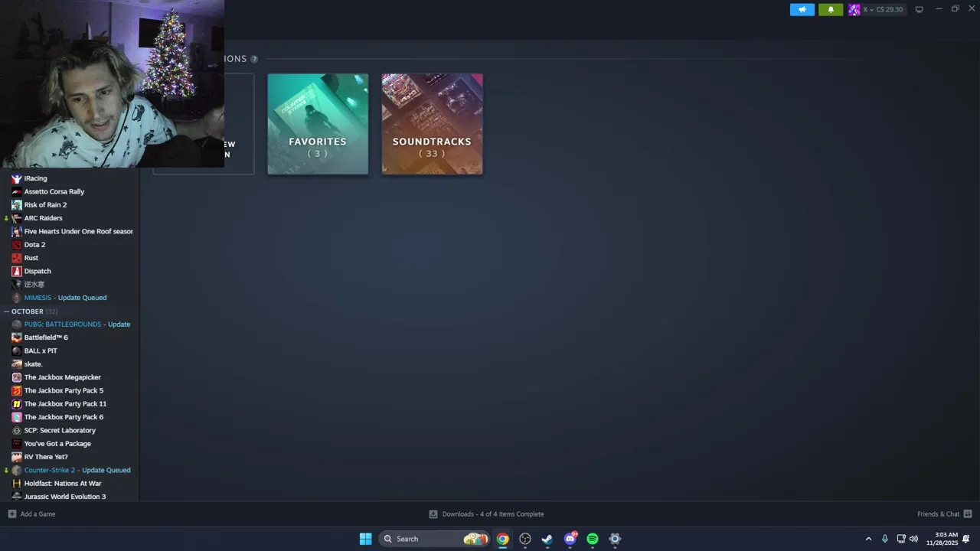Click the ARC Raiders game icon
The height and width of the screenshot is (551, 980).
tap(17, 218)
